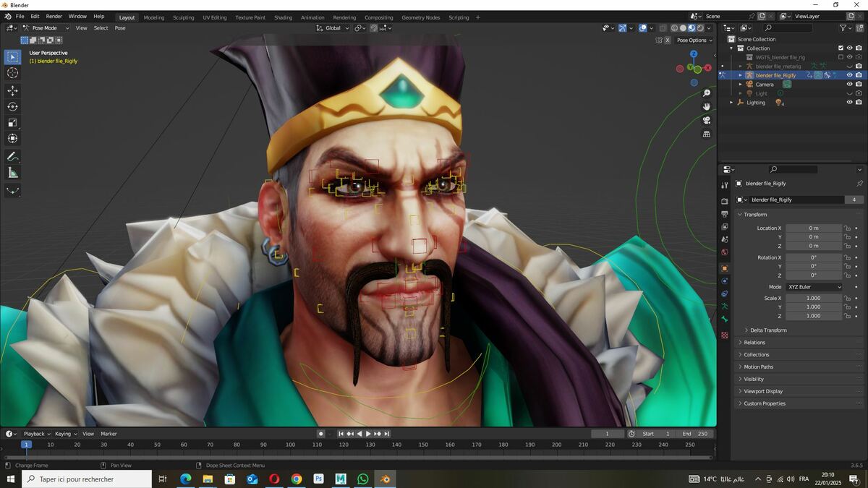Play the animation forward

pyautogui.click(x=368, y=434)
